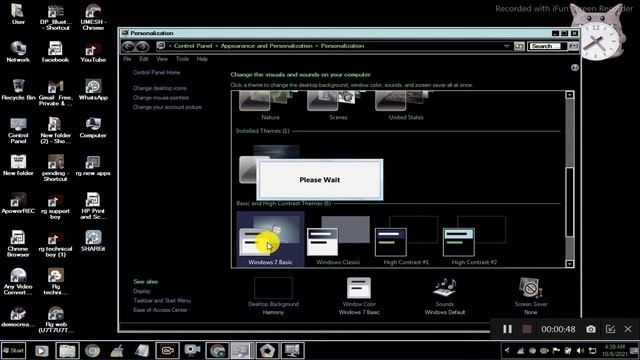
Task: Select the Windows Classic theme
Action: (338, 241)
